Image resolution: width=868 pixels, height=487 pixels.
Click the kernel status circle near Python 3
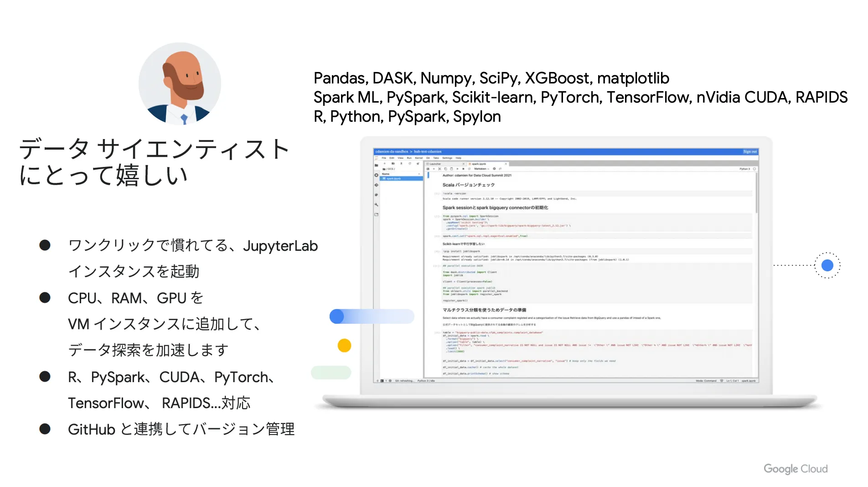pyautogui.click(x=754, y=169)
